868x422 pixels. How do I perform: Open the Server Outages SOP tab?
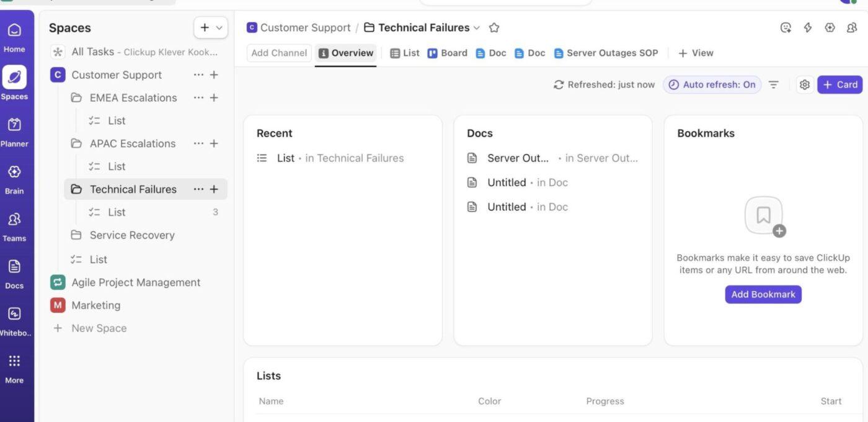[606, 53]
